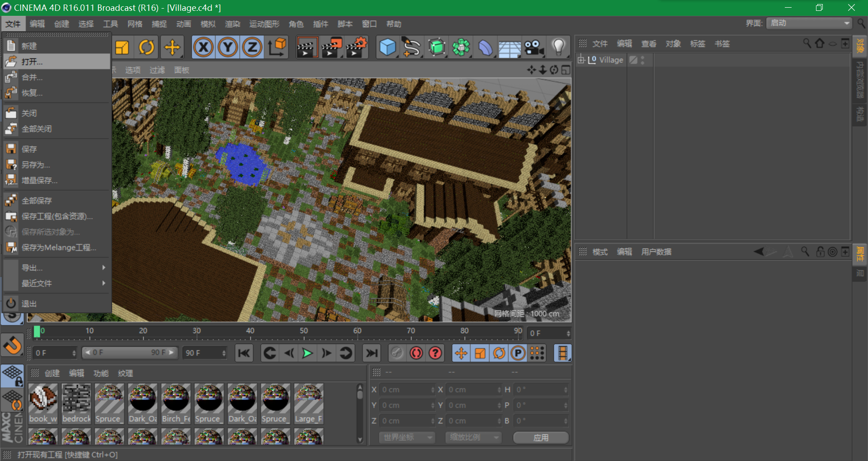
Task: Click the green subdivision generator icon
Action: pos(437,47)
